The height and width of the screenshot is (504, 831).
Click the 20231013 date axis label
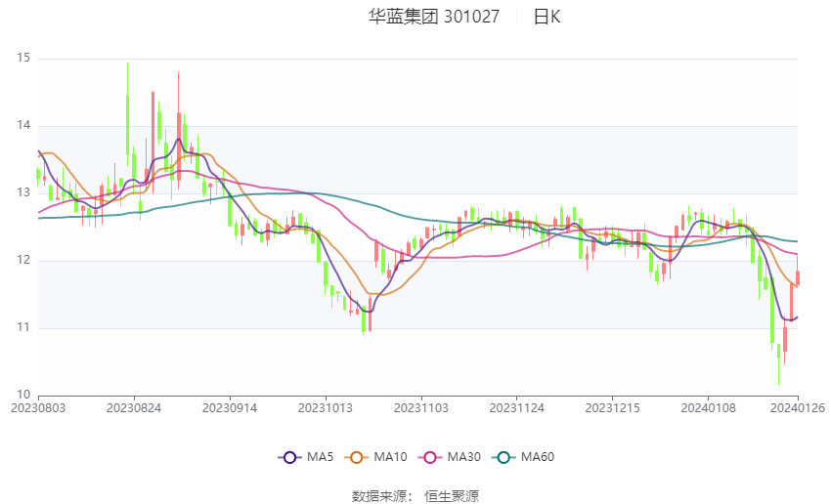point(326,408)
